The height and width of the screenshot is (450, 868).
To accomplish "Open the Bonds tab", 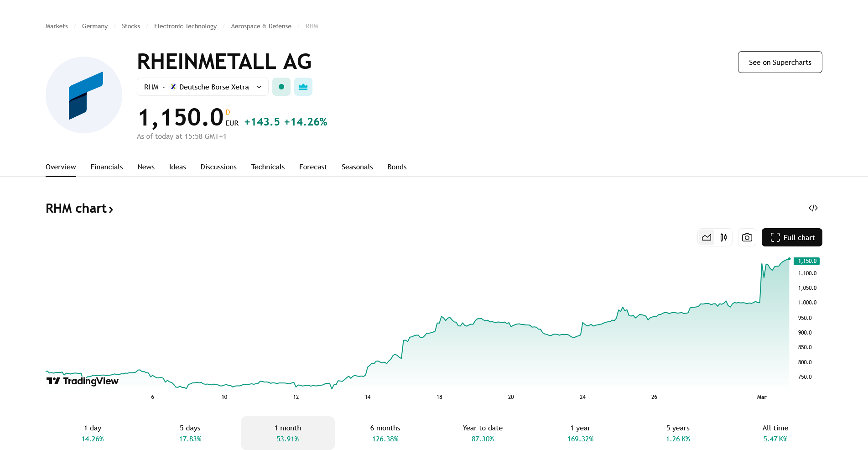I will [x=397, y=167].
